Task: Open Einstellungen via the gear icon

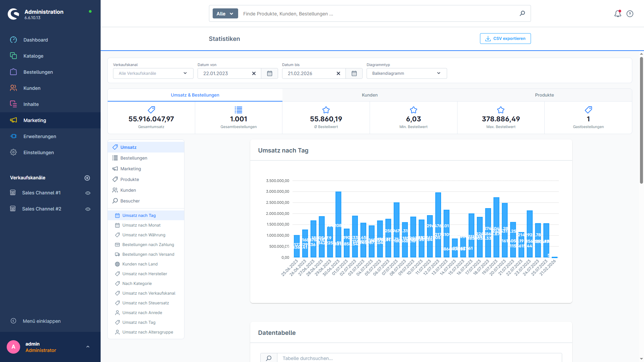Action: coord(13,152)
